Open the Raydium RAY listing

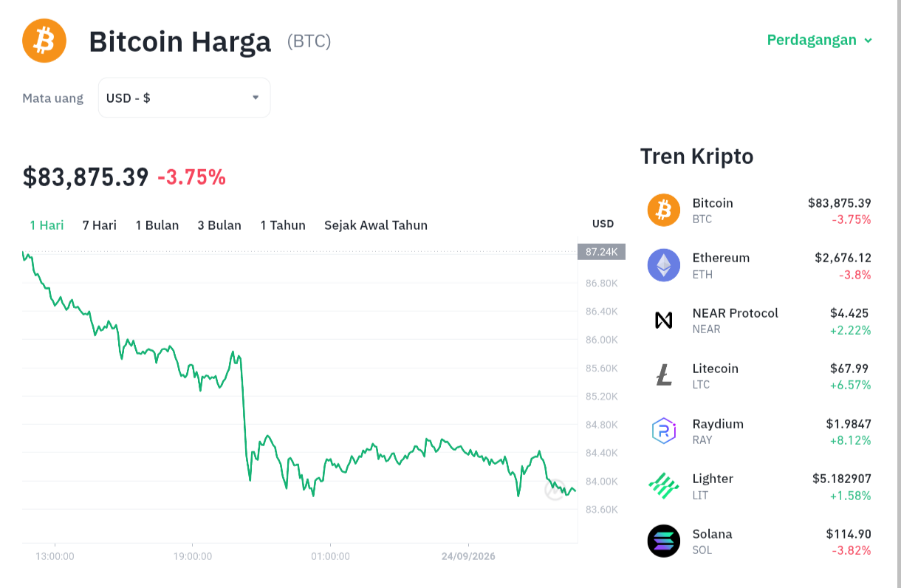[759, 431]
